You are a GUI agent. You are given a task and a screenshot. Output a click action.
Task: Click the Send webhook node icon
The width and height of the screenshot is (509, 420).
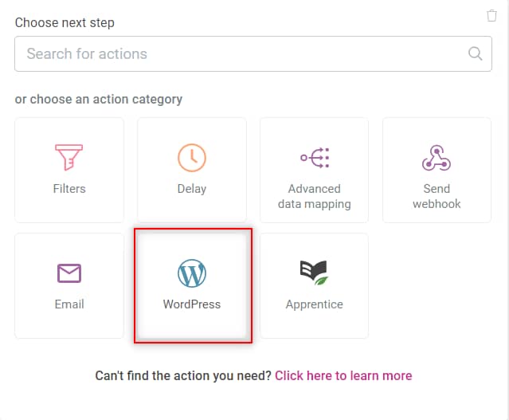pyautogui.click(x=437, y=158)
